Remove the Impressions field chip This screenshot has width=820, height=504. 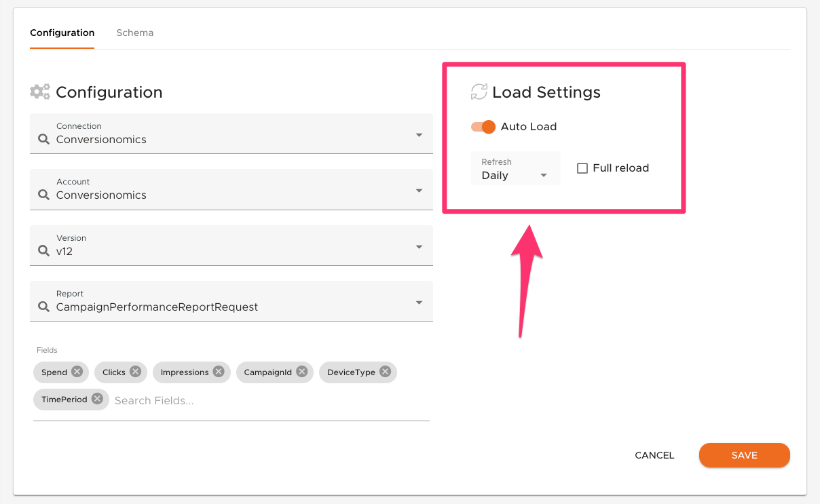pos(218,372)
